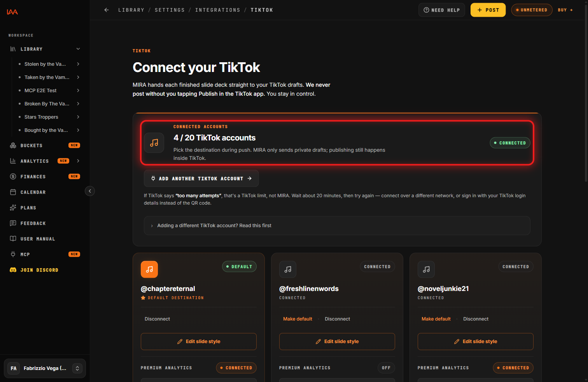Toggle Premium Analytics OFF badge for @freshlinenwords
Image resolution: width=588 pixels, height=382 pixels.
point(386,368)
